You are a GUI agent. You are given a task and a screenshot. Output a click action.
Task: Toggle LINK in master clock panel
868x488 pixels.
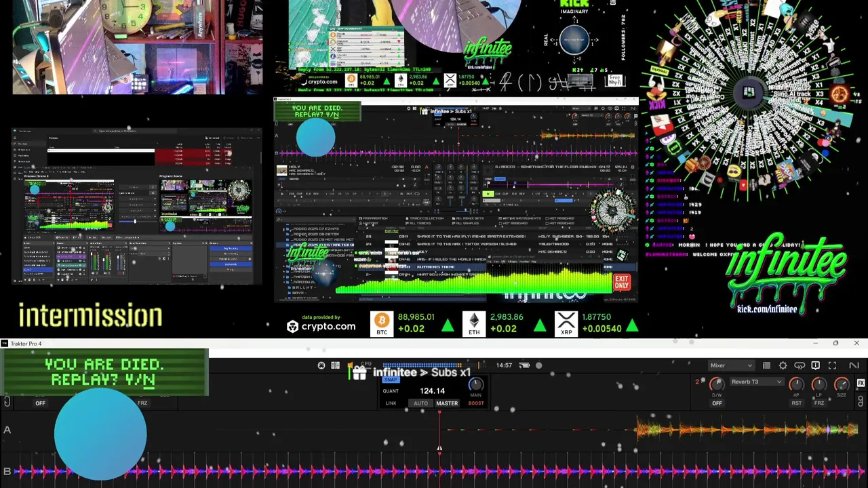coord(391,403)
